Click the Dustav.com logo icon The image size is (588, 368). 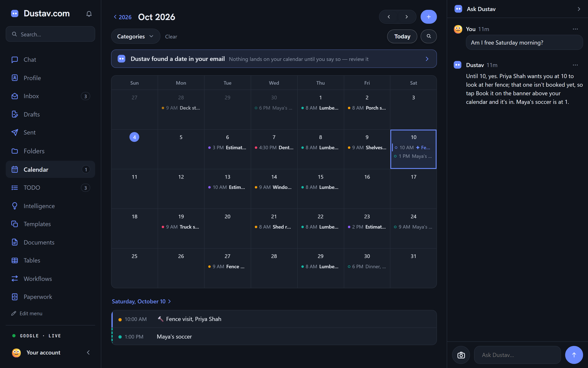coord(15,13)
